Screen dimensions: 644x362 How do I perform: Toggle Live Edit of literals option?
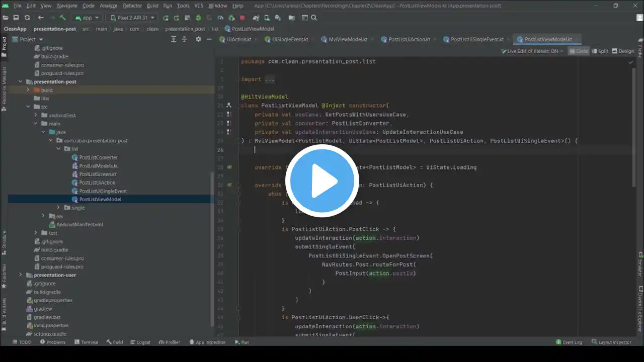[x=532, y=51]
